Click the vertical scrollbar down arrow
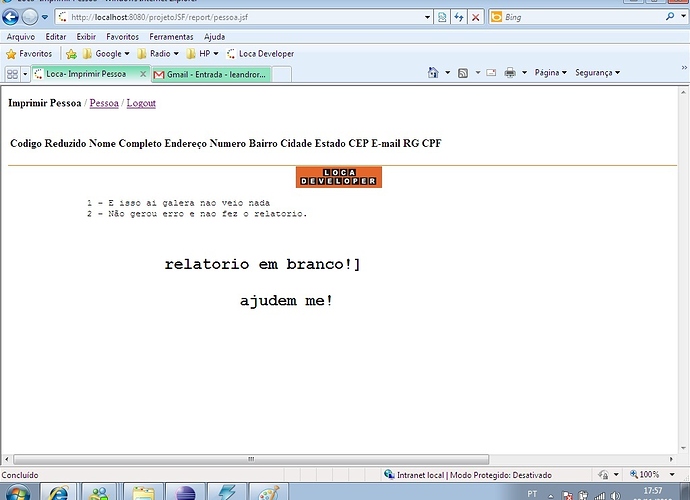 point(683,448)
